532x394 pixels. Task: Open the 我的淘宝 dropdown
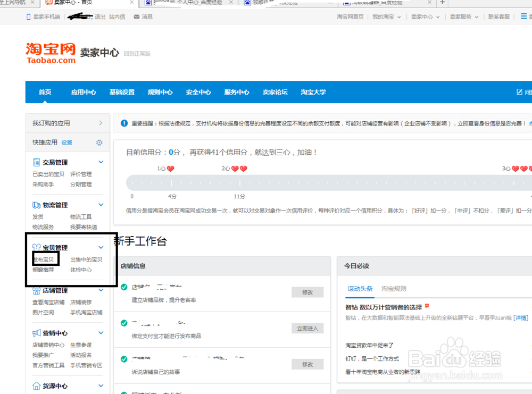[386, 17]
